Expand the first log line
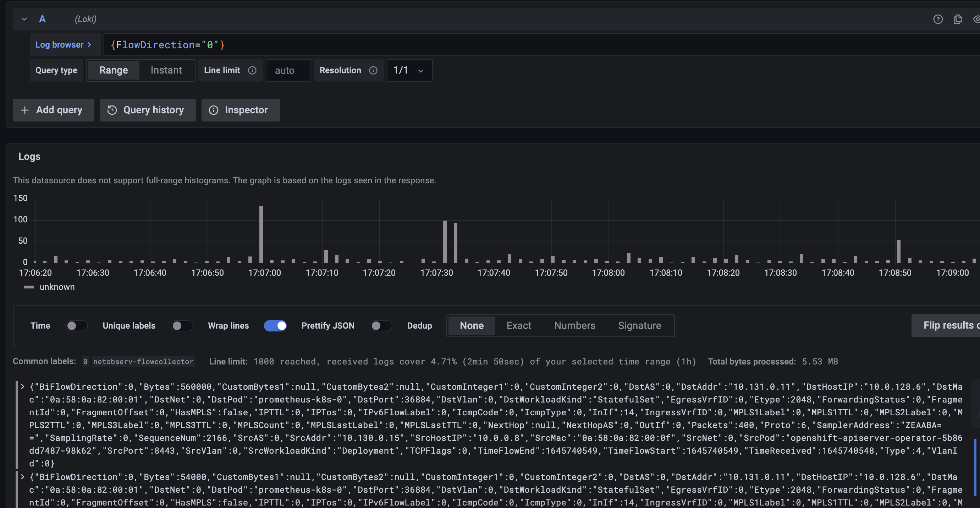Viewport: 980px width, 508px height. 23,387
